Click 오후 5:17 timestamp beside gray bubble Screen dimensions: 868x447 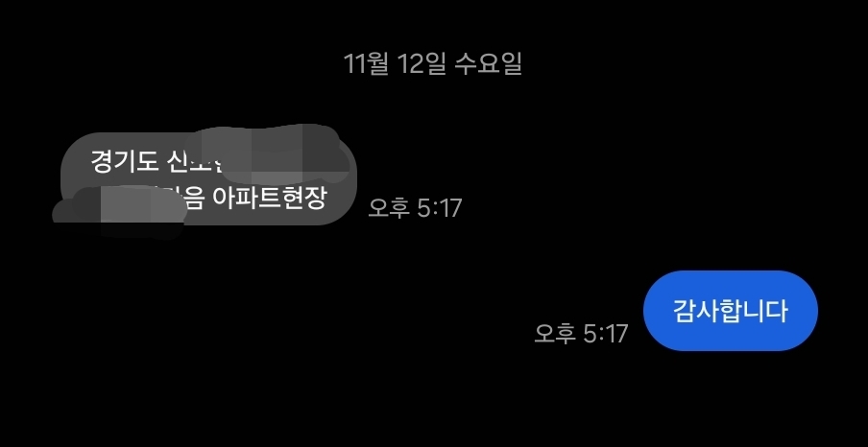(415, 208)
